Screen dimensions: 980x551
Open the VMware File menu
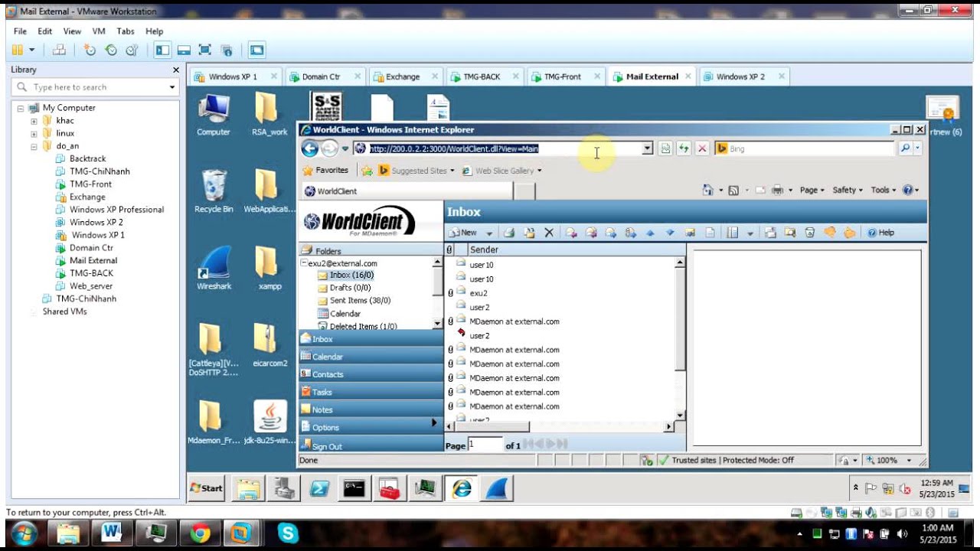point(20,31)
